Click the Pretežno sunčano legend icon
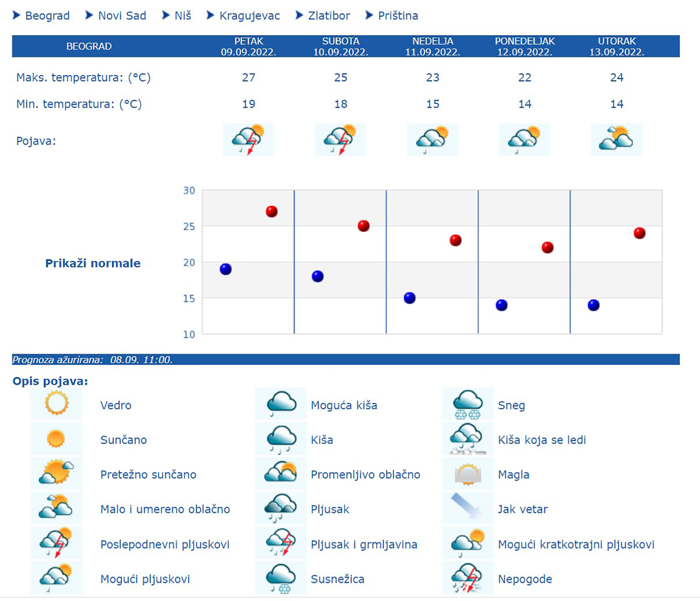Screen dimensions: 700x601 (x=56, y=473)
